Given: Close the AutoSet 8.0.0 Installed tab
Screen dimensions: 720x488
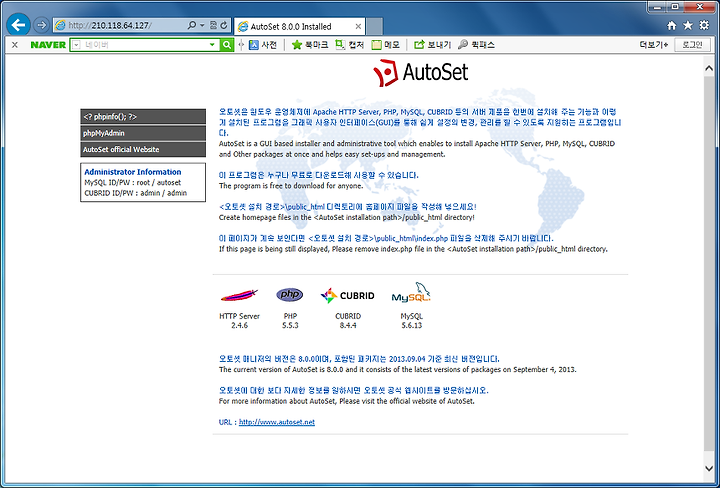Looking at the screenshot, I should (359, 27).
